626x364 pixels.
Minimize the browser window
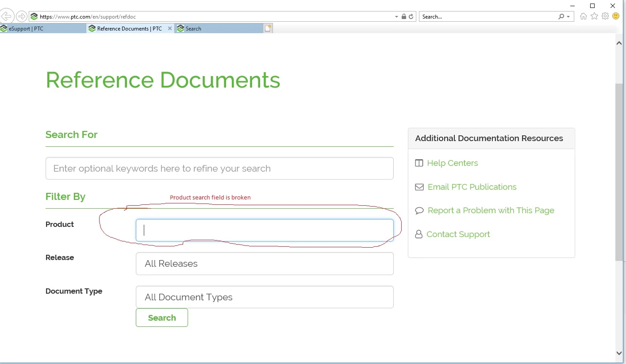(573, 6)
